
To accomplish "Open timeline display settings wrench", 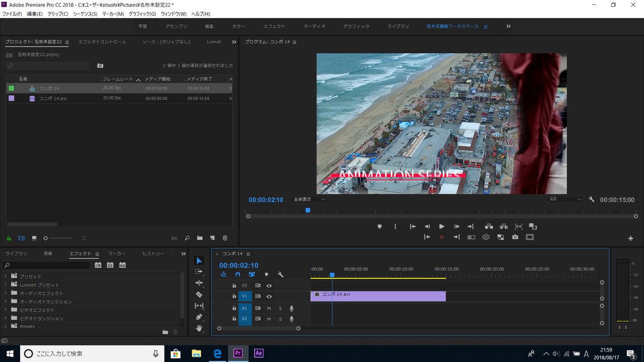I will click(x=281, y=275).
